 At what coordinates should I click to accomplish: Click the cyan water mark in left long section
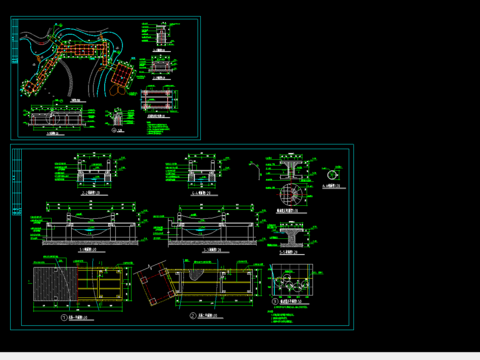(x=91, y=230)
